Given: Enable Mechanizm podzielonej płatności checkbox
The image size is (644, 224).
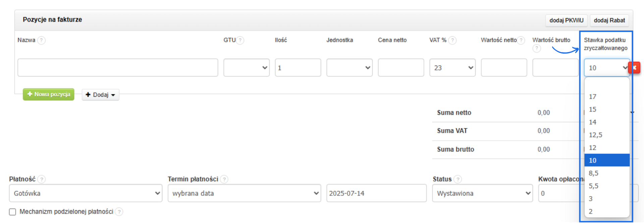Looking at the screenshot, I should 13,212.
